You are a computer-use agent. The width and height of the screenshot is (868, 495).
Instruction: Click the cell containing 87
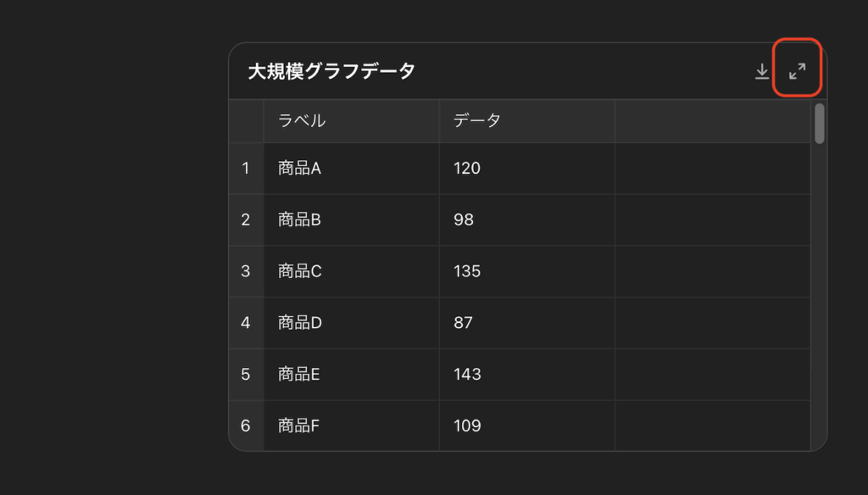coord(527,323)
